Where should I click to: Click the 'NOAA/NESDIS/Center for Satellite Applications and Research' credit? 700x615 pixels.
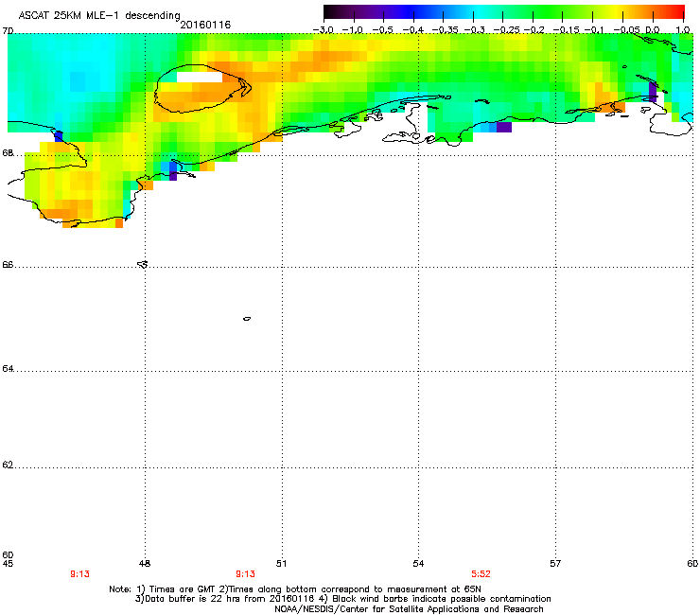pos(409,609)
